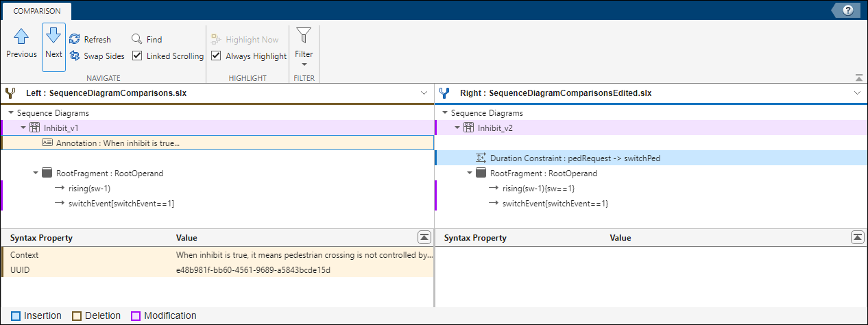
Task: Open the Filter dropdown menu
Action: pos(304,47)
